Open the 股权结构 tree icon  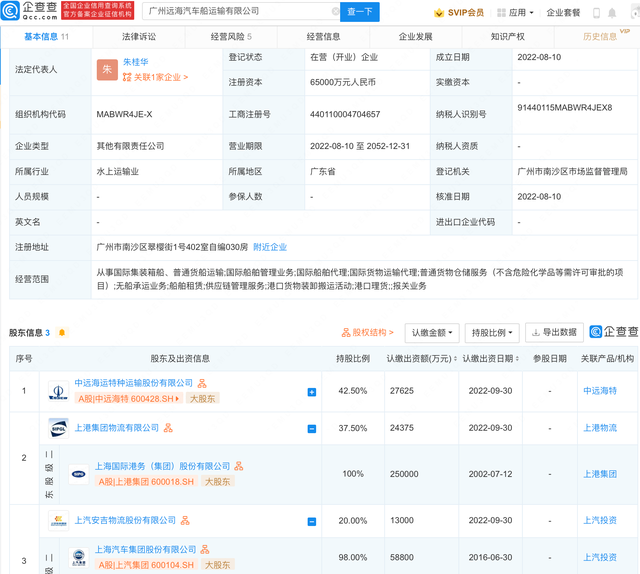(346, 333)
